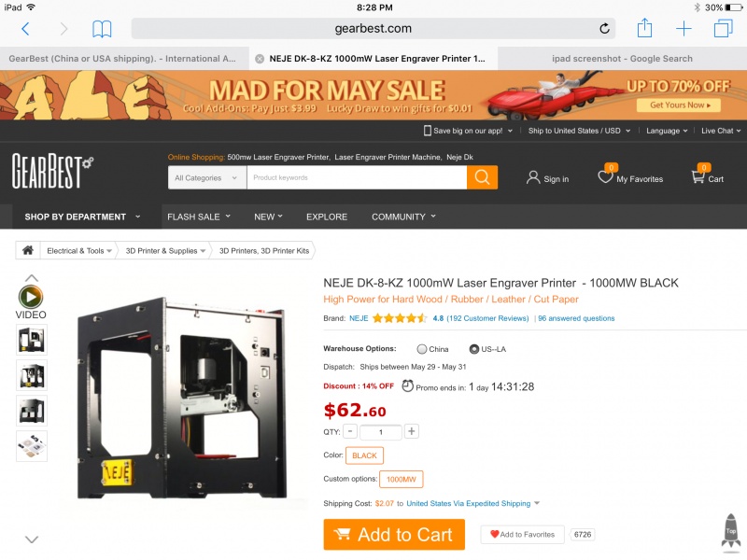Jump to top with rocket icon

(731, 530)
